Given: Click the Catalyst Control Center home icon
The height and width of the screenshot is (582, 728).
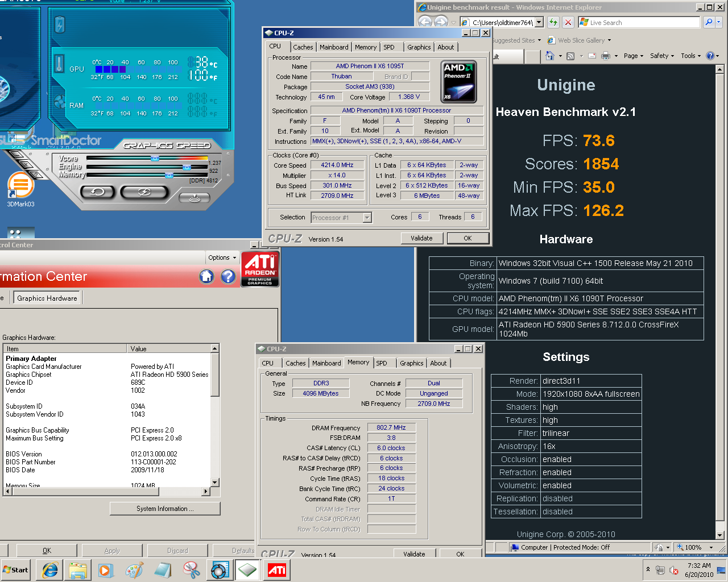Looking at the screenshot, I should point(206,277).
